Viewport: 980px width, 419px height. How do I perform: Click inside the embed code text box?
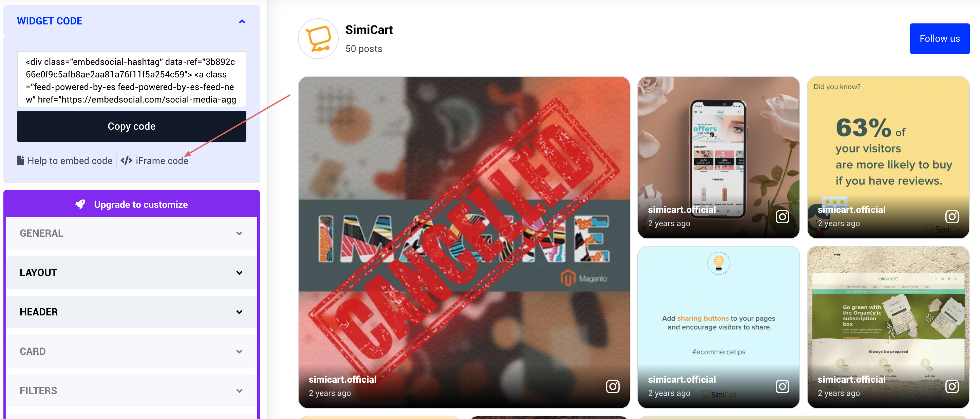click(x=132, y=79)
